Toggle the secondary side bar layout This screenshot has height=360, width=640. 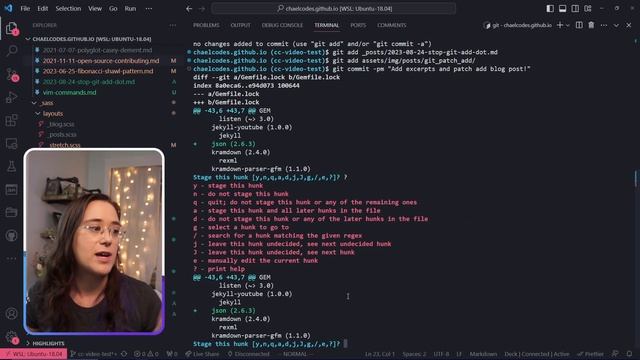click(x=575, y=8)
